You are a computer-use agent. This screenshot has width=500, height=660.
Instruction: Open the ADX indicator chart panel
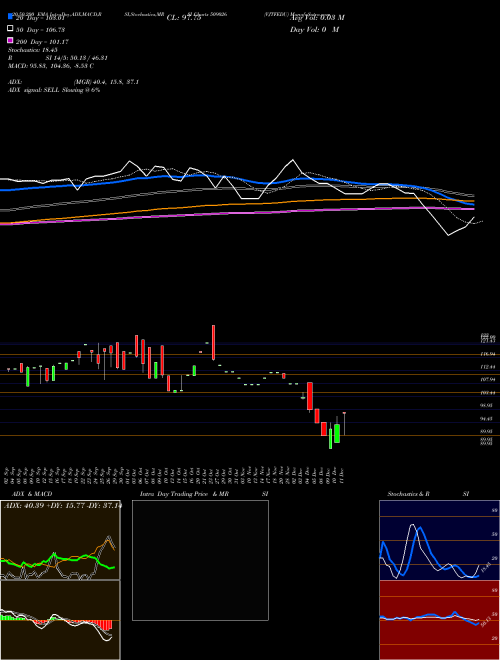coord(60,540)
